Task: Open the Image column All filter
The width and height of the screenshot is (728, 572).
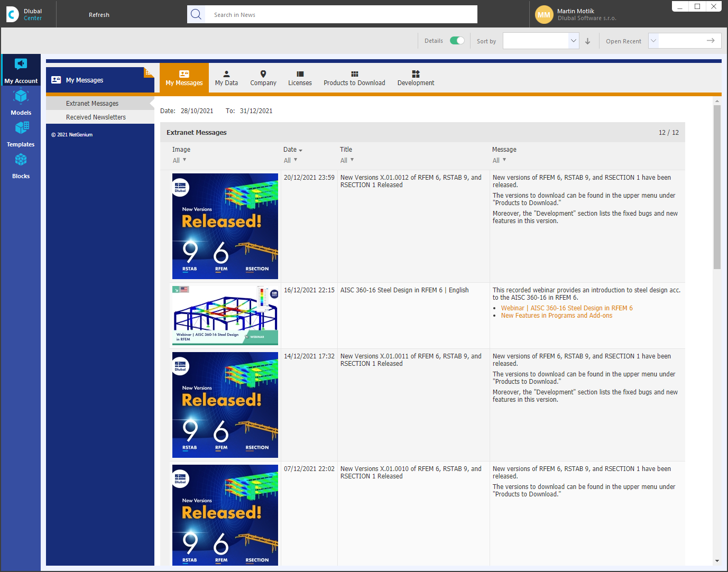Action: point(180,160)
